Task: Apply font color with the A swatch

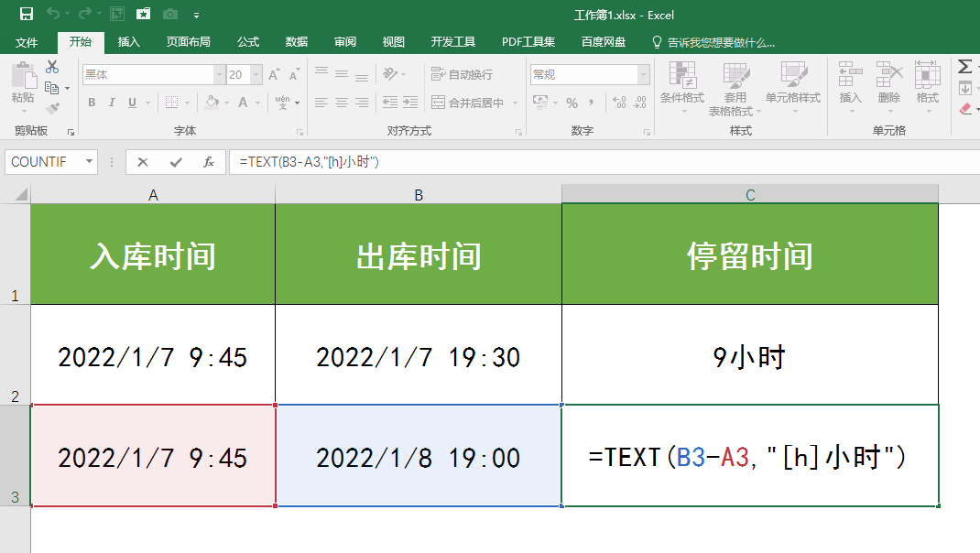Action: click(x=243, y=103)
